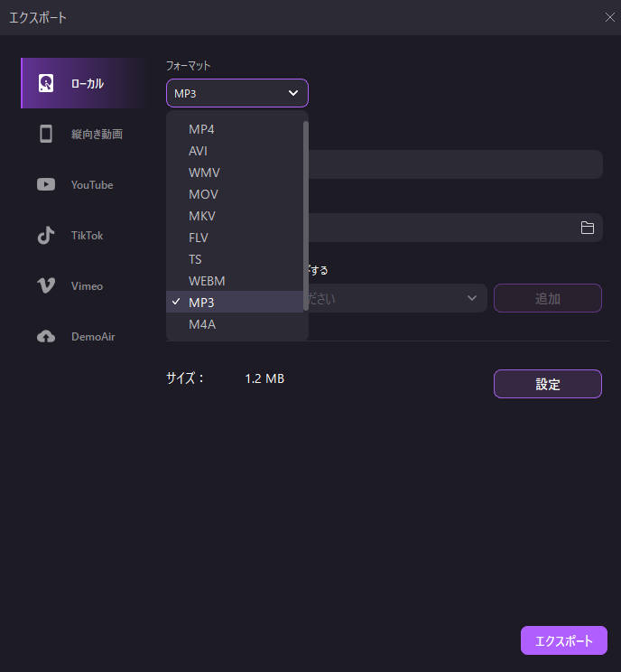
Task: Select the Local export hard drive icon
Action: [46, 83]
